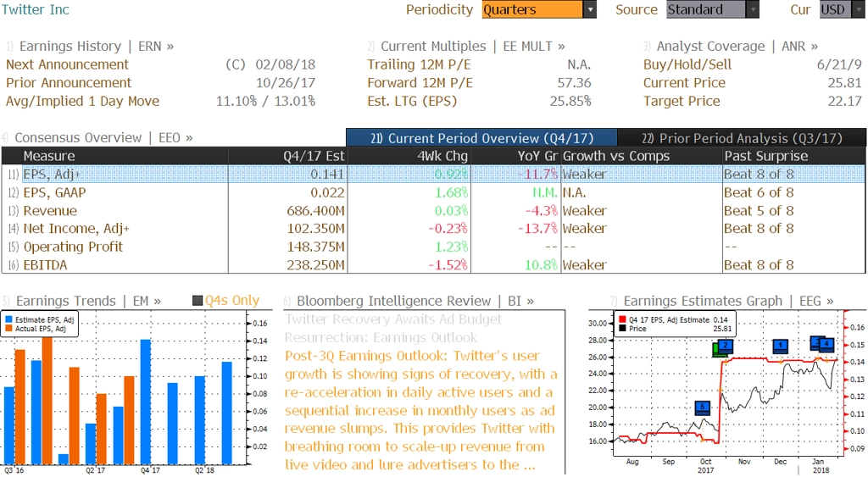The height and width of the screenshot is (477, 868).
Task: Select the EPS, Adj+ measure row
Action: tap(433, 174)
